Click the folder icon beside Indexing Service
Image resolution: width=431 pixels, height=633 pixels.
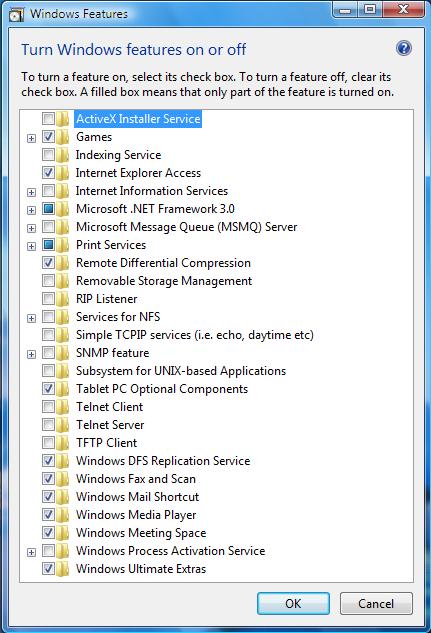(63, 155)
